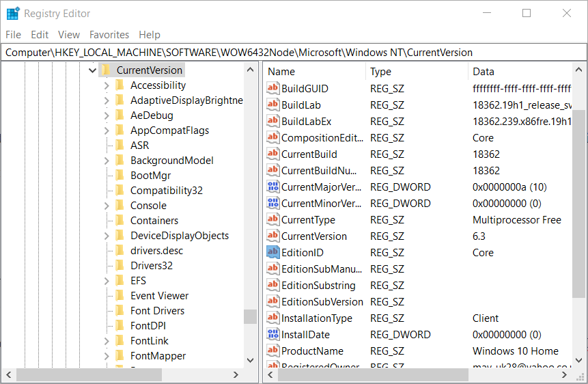Select the Compatibility32 key
This screenshot has width=588, height=384.
(167, 191)
